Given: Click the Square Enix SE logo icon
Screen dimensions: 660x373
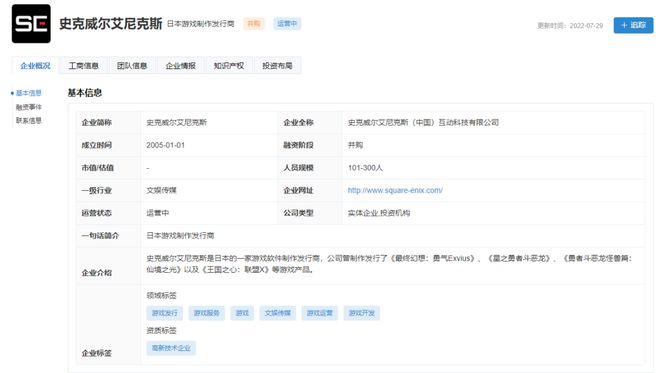Looking at the screenshot, I should point(31,24).
